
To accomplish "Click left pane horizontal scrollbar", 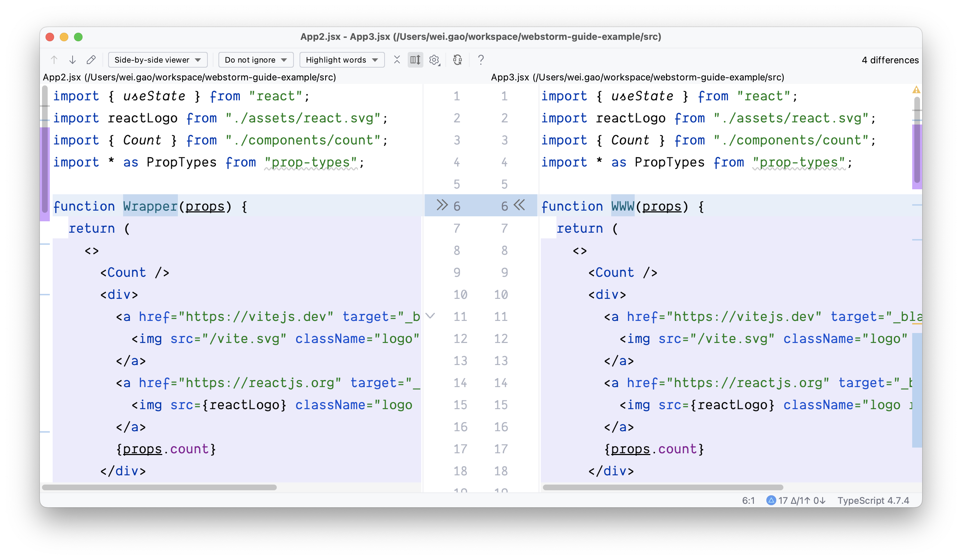I will coord(159,487).
